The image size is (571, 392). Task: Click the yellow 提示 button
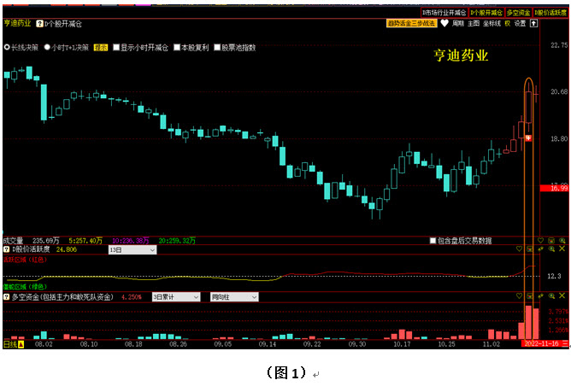pyautogui.click(x=100, y=48)
